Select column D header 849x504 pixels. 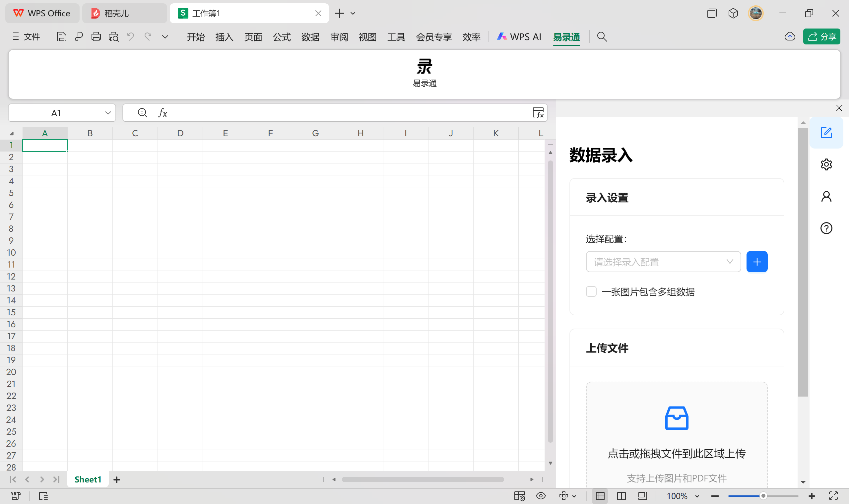(x=180, y=133)
